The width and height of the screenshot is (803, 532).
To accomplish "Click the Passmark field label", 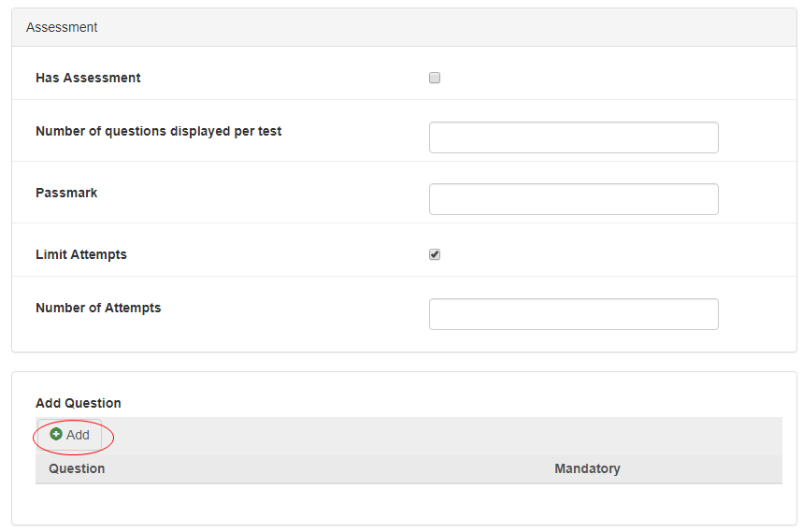I will coord(66,193).
